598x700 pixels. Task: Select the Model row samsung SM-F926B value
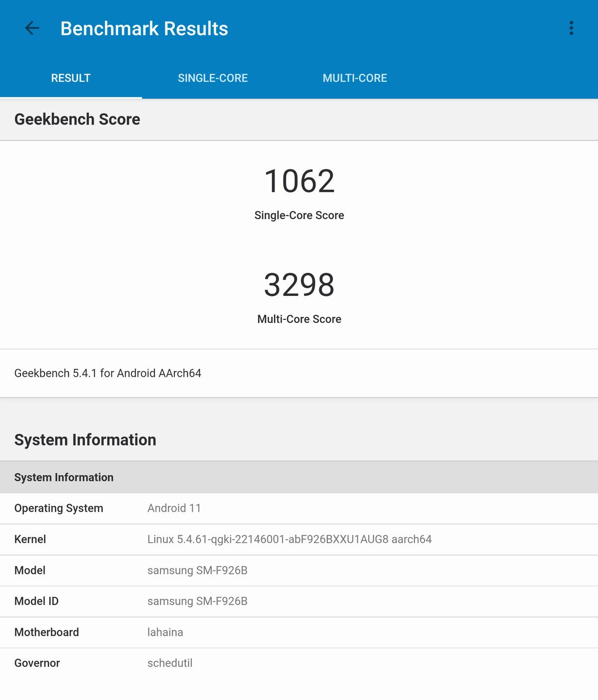[197, 570]
